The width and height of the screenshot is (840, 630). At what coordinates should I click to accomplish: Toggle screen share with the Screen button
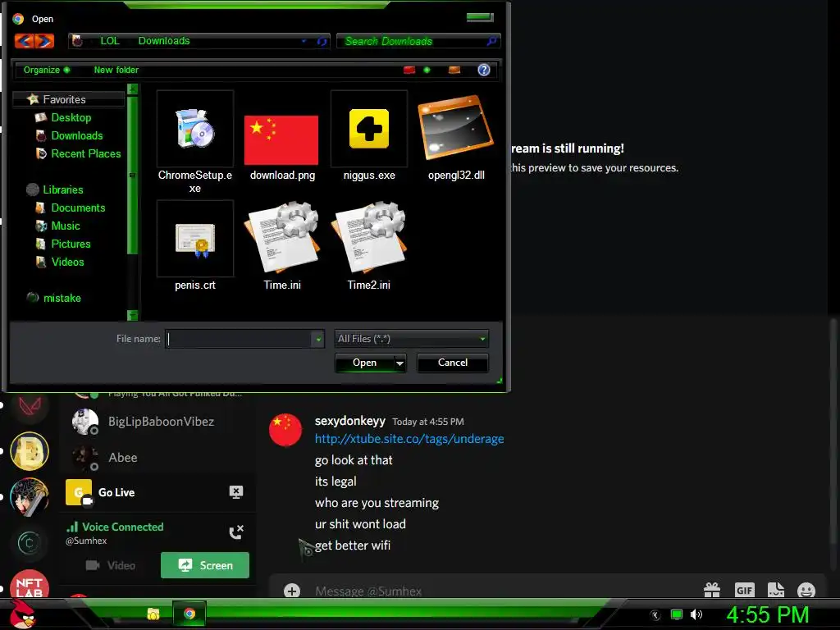pyautogui.click(x=205, y=565)
